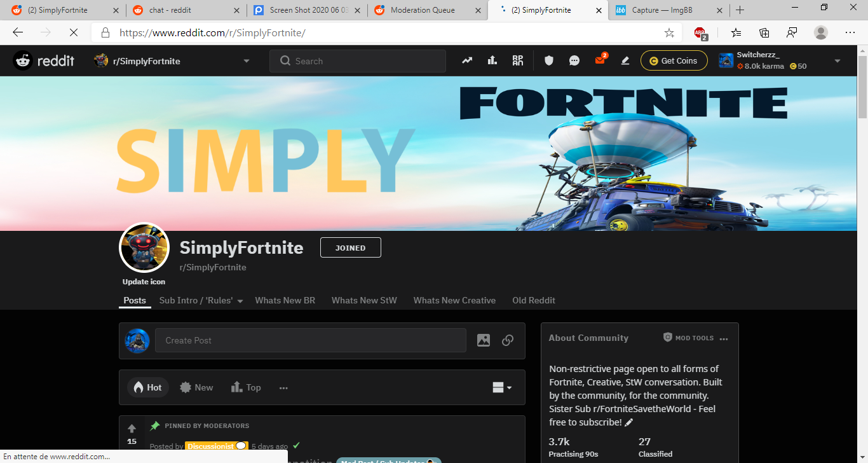
Task: Click the Get Coins button
Action: pyautogui.click(x=674, y=61)
